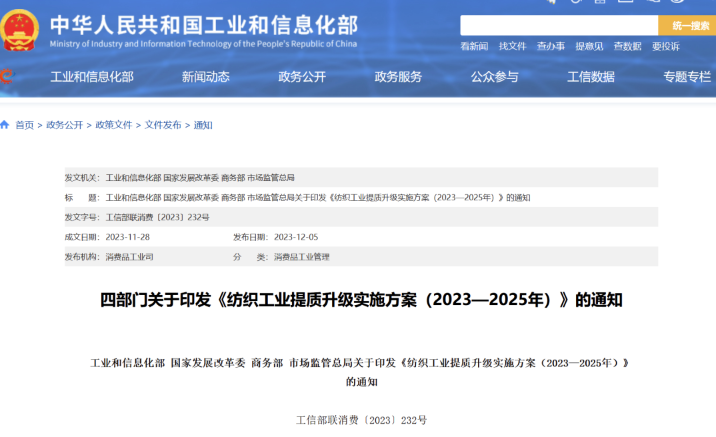Click the centered document number at bottom
This screenshot has height=437, width=716.
click(x=361, y=420)
